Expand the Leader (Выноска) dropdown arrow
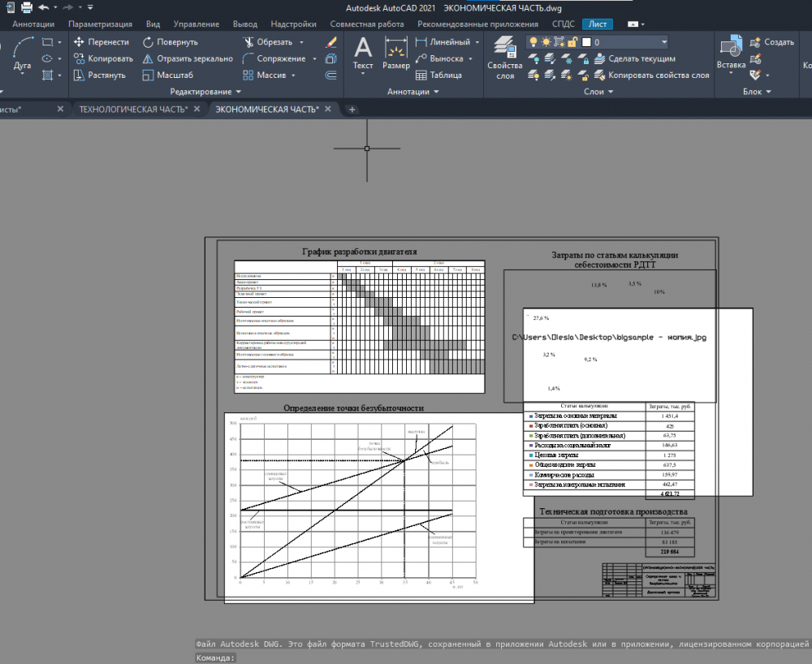This screenshot has width=812, height=664. point(470,58)
